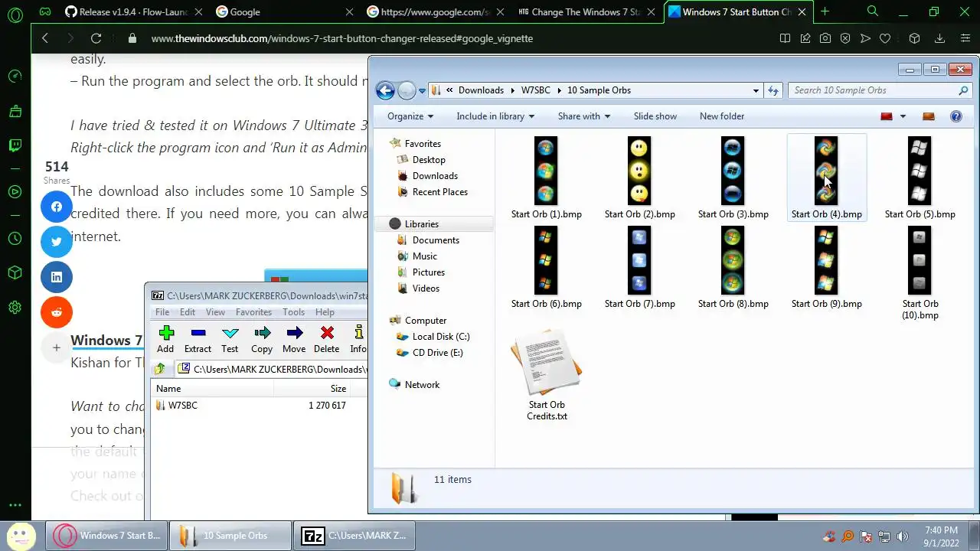Open 7-Zip File menu

[162, 312]
